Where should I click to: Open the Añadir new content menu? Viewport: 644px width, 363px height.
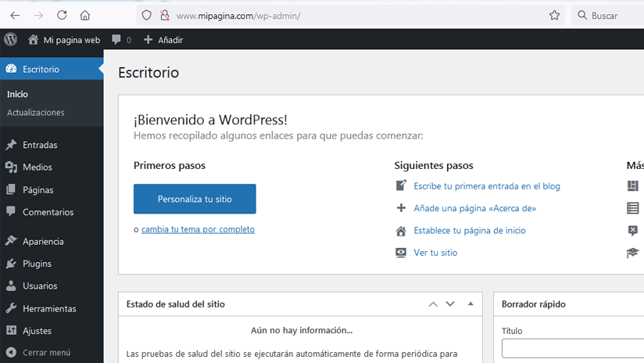pos(163,40)
